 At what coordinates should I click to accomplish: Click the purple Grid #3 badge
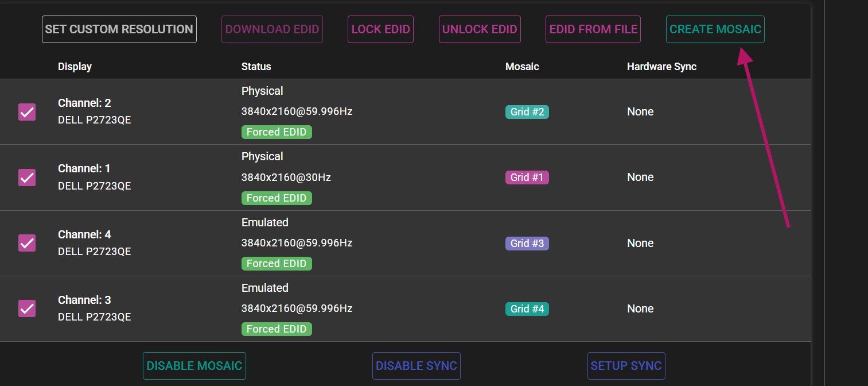coord(527,244)
